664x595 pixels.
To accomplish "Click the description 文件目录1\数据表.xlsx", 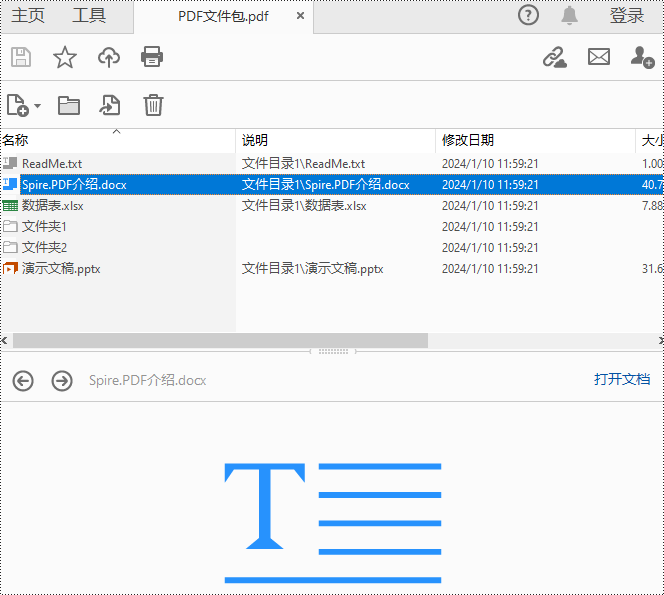I will [304, 206].
